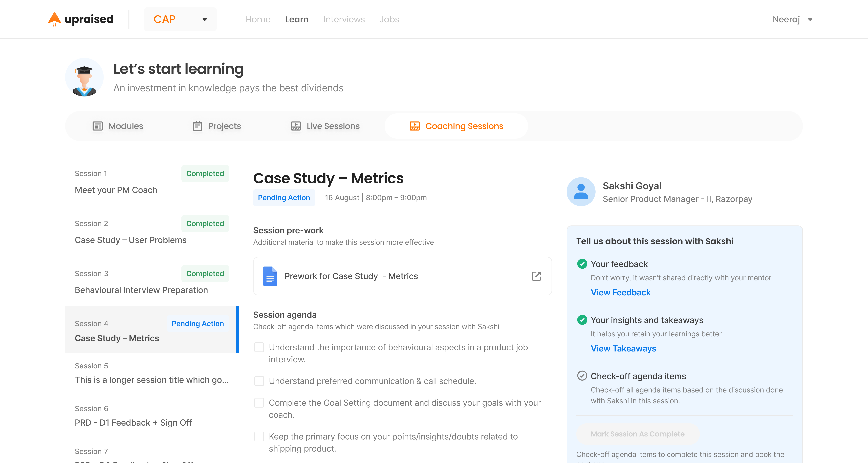868x463 pixels.
Task: Click Completed badge for Session 3
Action: [x=205, y=274]
